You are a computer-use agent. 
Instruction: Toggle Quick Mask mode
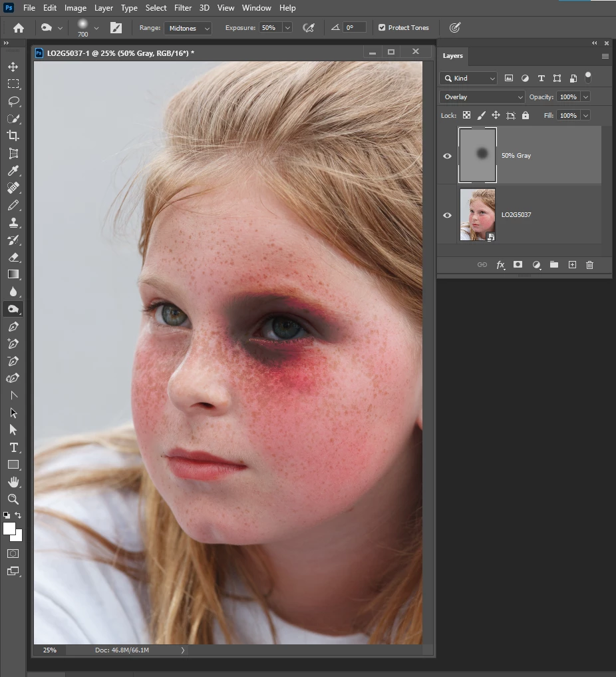click(13, 554)
